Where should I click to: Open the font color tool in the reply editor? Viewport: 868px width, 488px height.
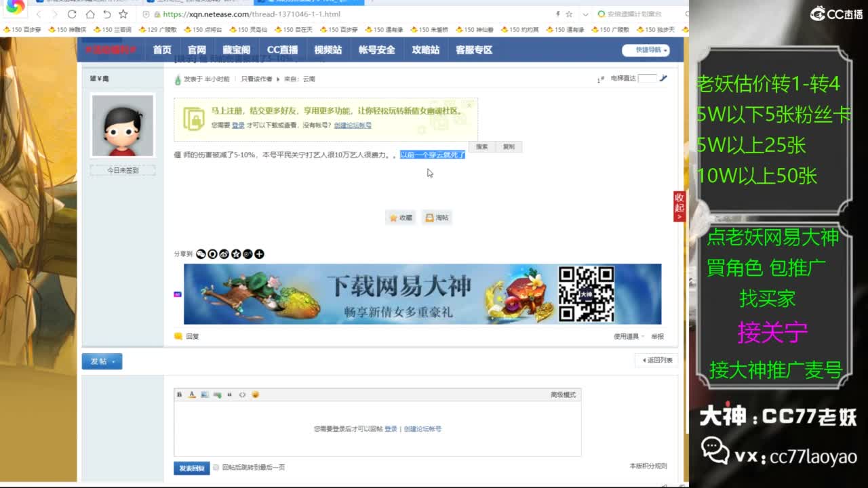[191, 394]
